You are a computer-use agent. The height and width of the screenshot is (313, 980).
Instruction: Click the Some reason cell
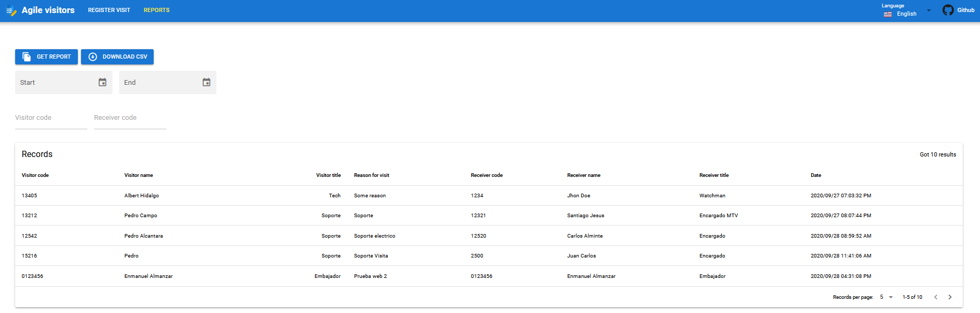point(370,196)
